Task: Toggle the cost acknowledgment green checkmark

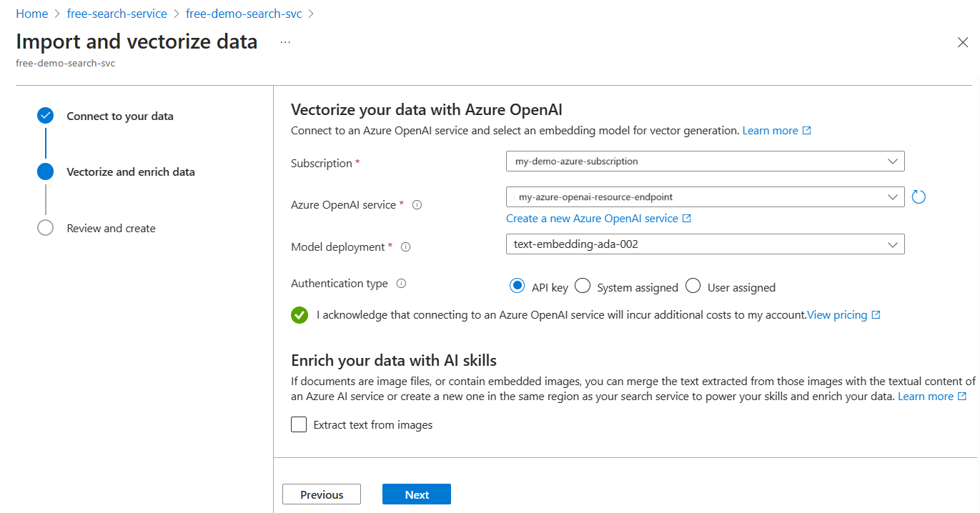Action: [x=300, y=315]
